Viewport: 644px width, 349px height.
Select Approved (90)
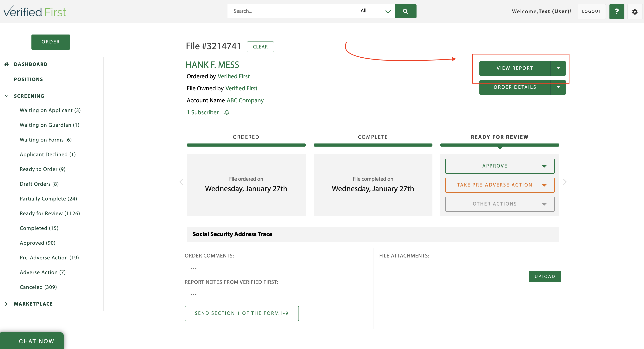coord(37,243)
